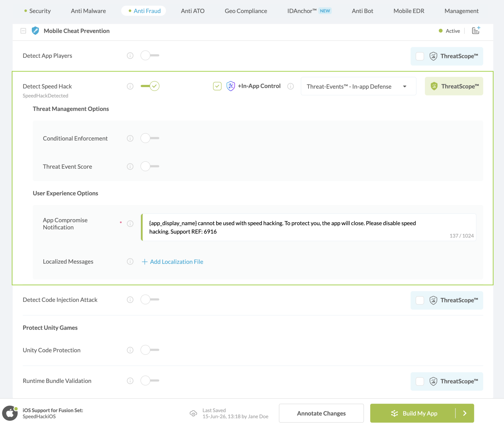Click the Mobile Cheat Prevention shield icon

35,31
